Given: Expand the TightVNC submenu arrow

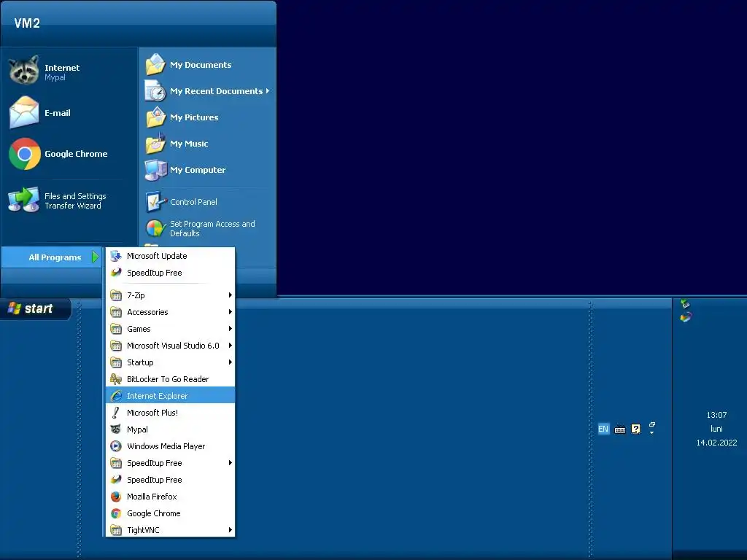Looking at the screenshot, I should [x=230, y=530].
